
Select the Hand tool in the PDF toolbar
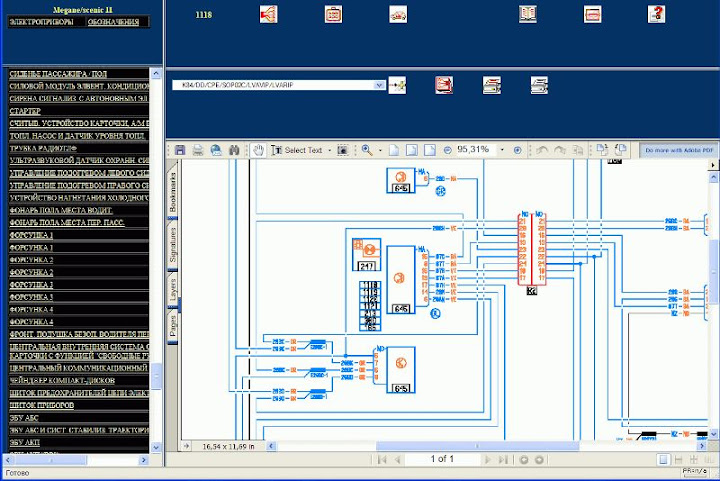click(259, 150)
